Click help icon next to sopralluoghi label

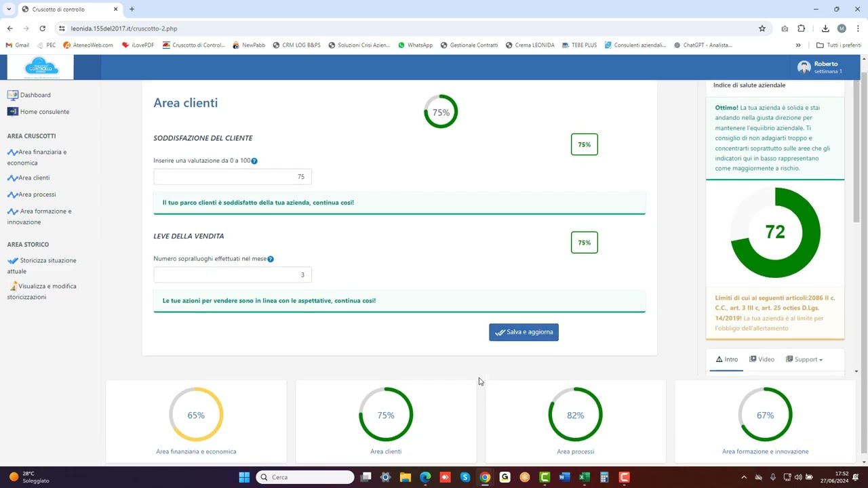pyautogui.click(x=271, y=259)
